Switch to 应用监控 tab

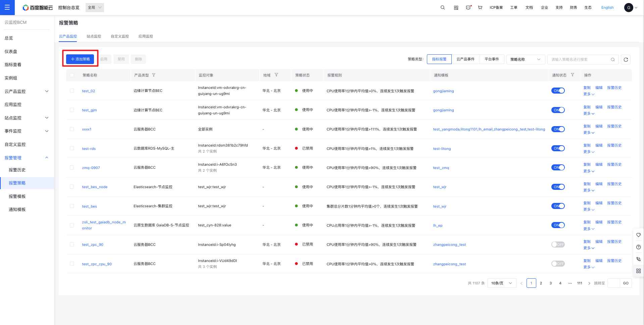[x=146, y=36]
